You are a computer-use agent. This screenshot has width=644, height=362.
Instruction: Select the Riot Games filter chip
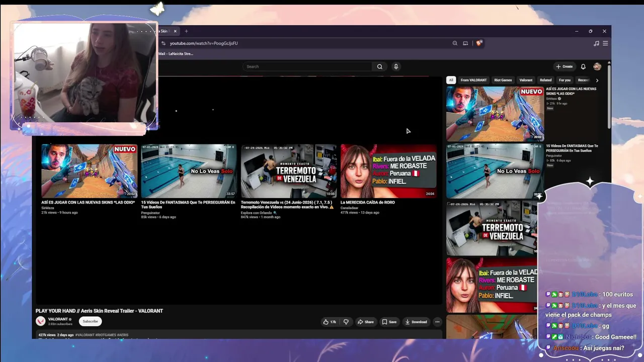click(x=503, y=80)
